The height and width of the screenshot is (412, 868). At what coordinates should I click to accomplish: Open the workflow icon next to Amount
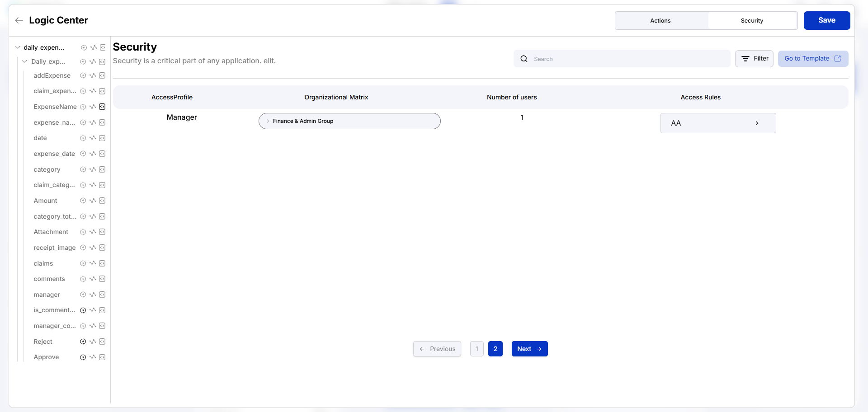[93, 201]
